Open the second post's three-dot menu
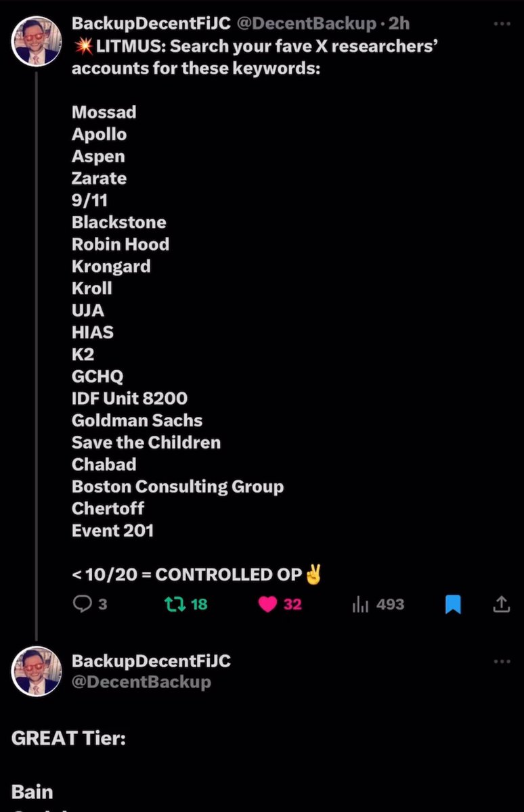524x812 pixels. 502,661
